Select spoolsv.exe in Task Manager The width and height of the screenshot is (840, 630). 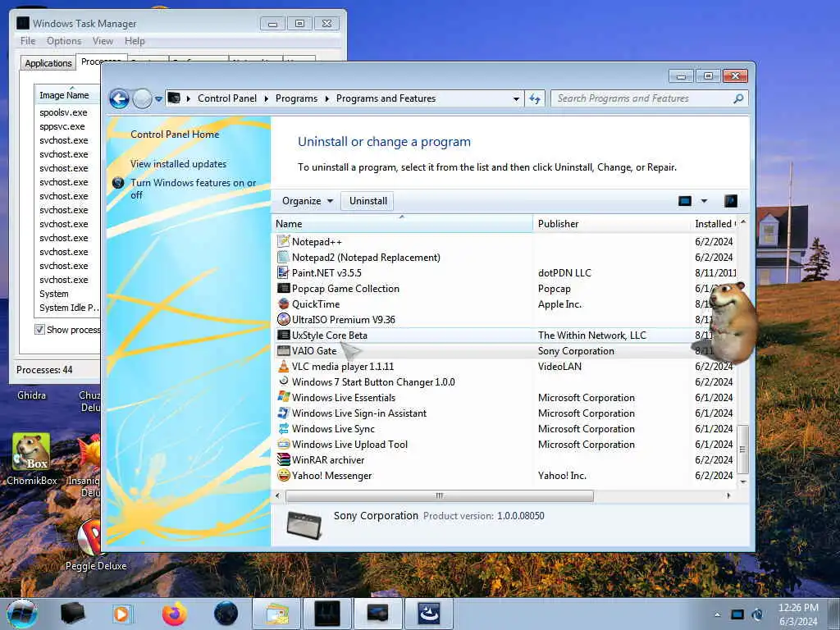click(x=63, y=112)
